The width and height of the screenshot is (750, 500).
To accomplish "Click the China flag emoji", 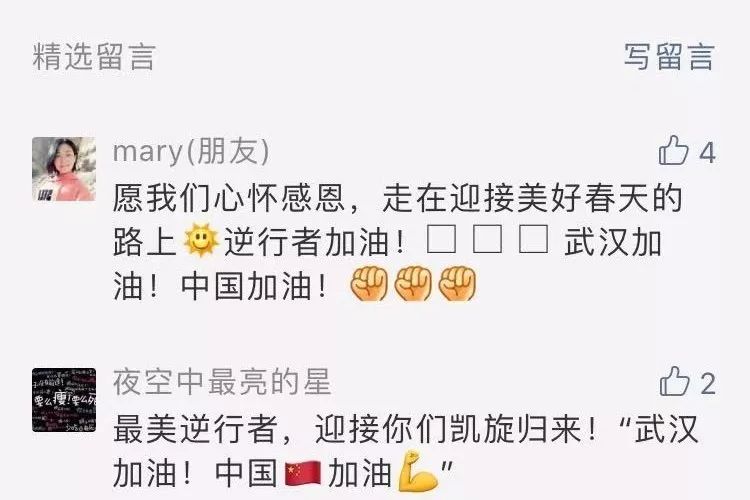I will 303,473.
